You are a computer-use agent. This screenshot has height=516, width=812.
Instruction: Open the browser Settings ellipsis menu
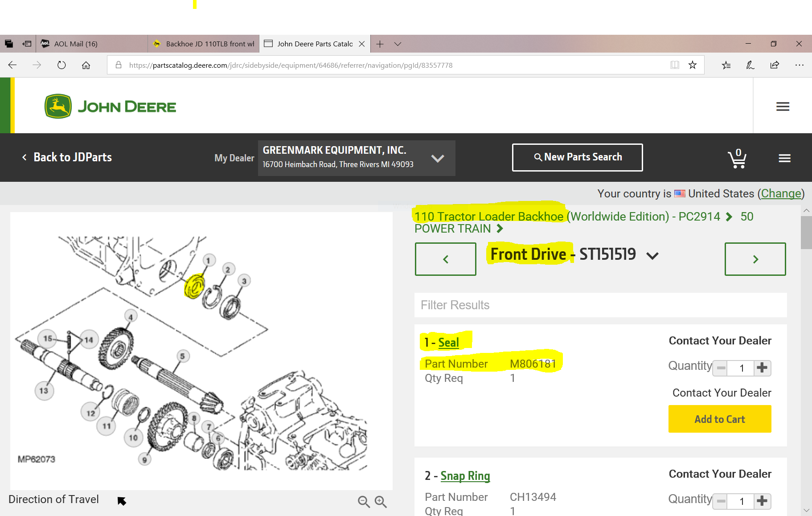click(x=800, y=65)
